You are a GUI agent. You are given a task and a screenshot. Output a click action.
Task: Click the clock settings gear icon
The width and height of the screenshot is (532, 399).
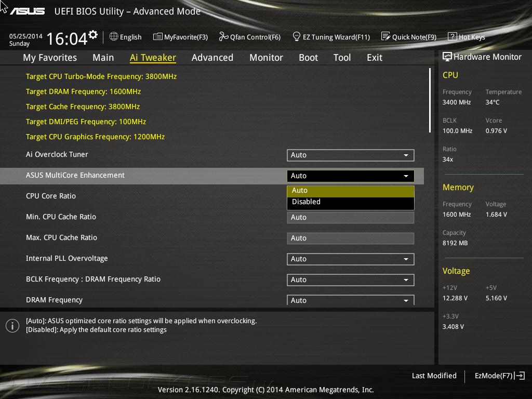93,34
